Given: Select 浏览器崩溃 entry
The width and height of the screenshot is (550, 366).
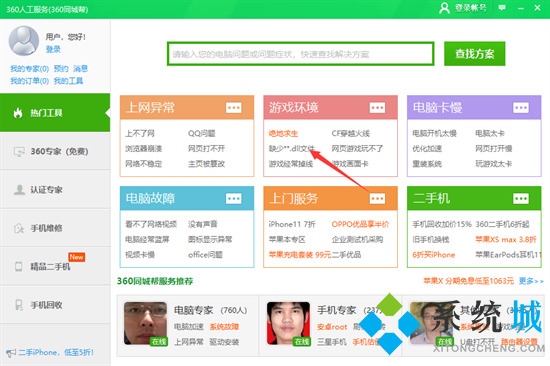Looking at the screenshot, I should [x=144, y=148].
